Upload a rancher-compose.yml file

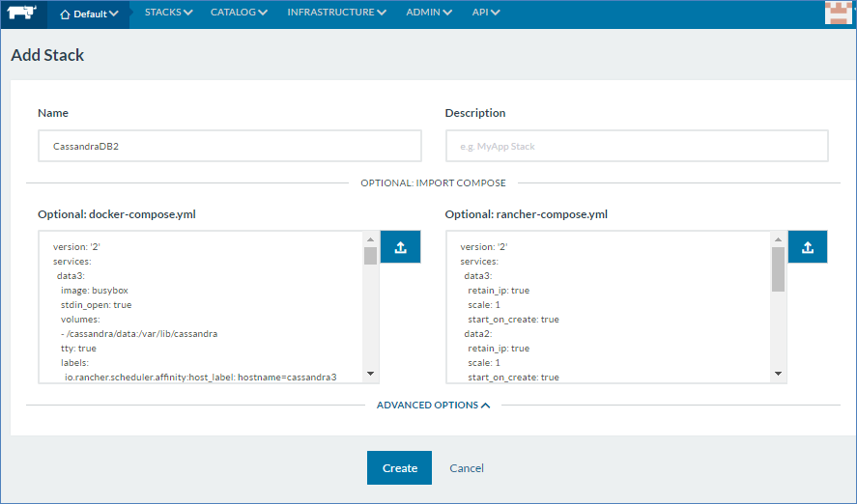point(808,247)
